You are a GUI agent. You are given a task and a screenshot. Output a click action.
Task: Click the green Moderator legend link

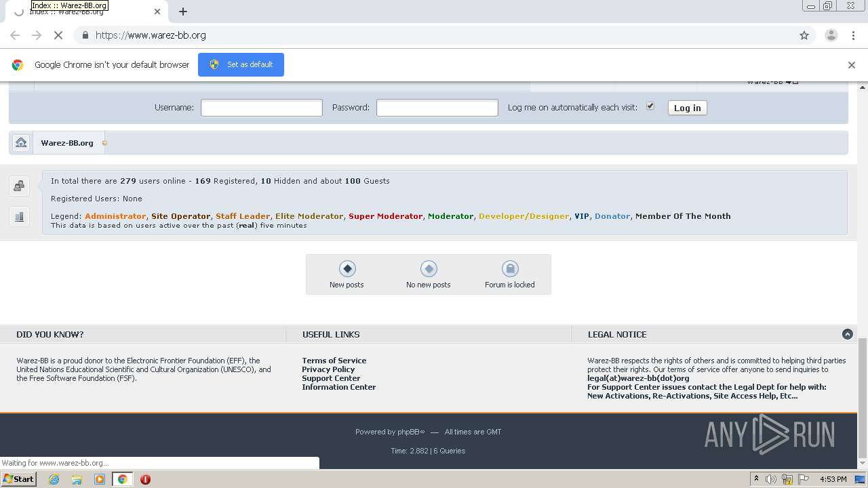coord(451,216)
